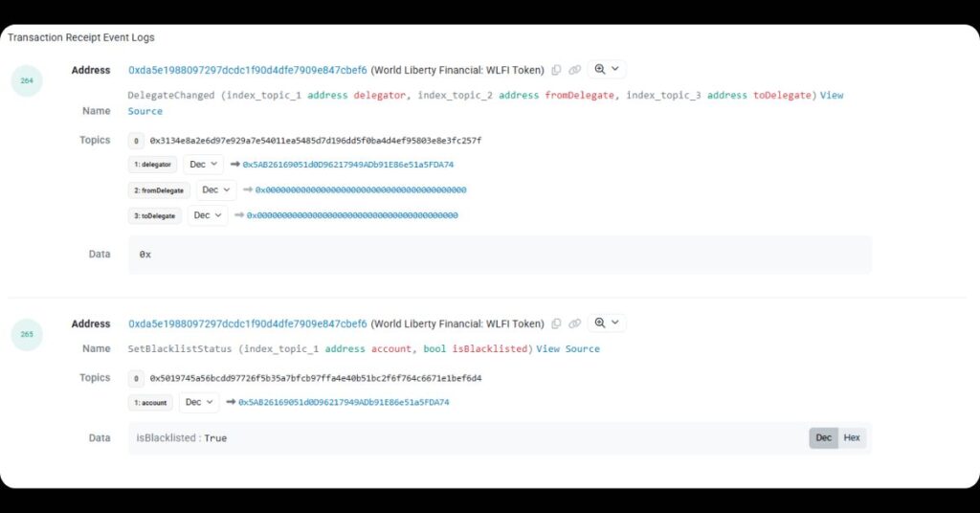Copy the permalink icon for log 265

[575, 323]
